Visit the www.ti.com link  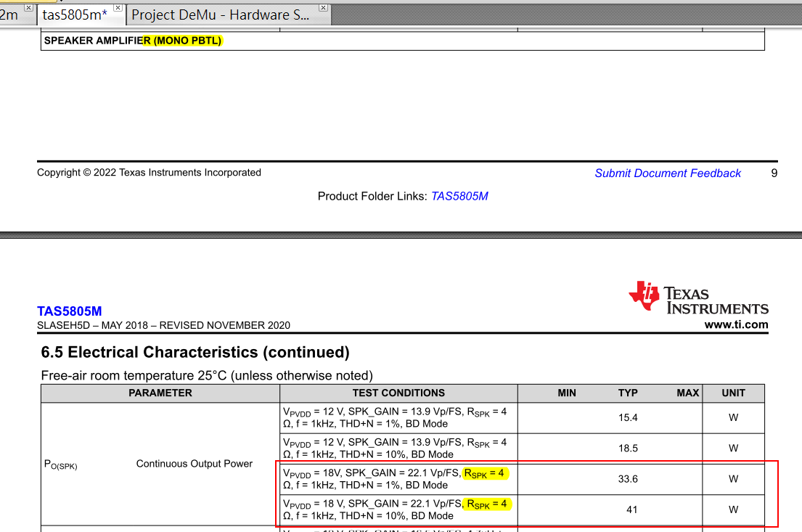pyautogui.click(x=736, y=324)
